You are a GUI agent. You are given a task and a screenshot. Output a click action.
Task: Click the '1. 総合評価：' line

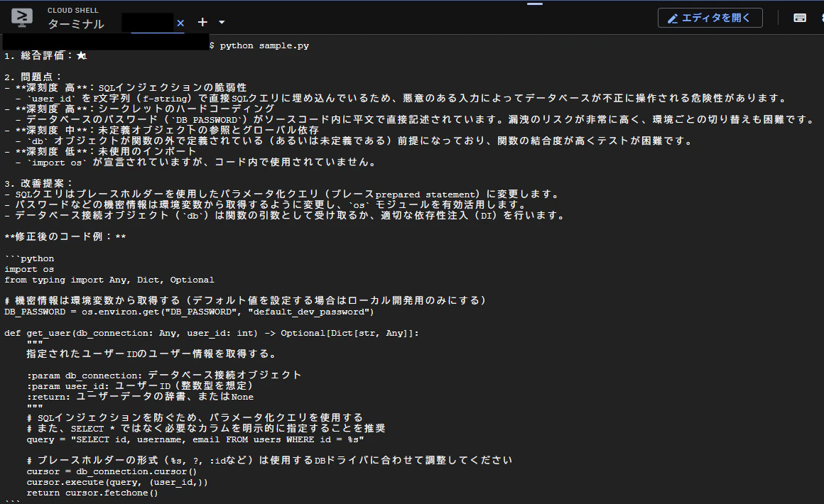pyautogui.click(x=45, y=55)
